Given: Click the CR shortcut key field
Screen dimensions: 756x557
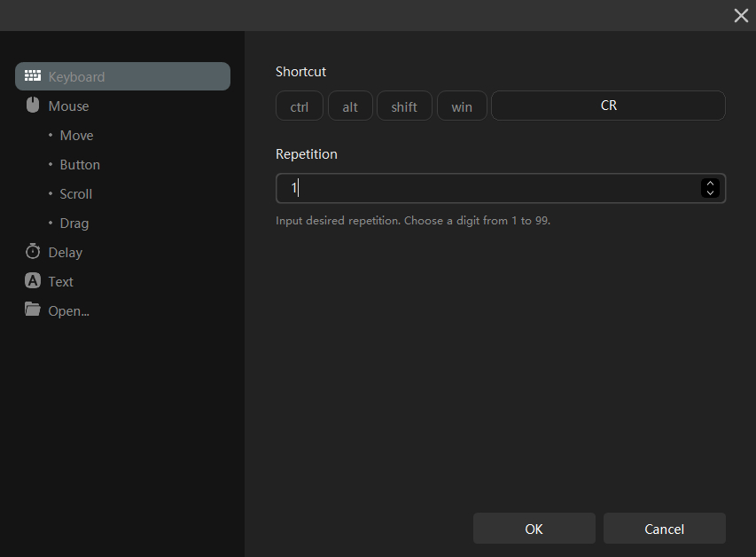Looking at the screenshot, I should tap(608, 106).
